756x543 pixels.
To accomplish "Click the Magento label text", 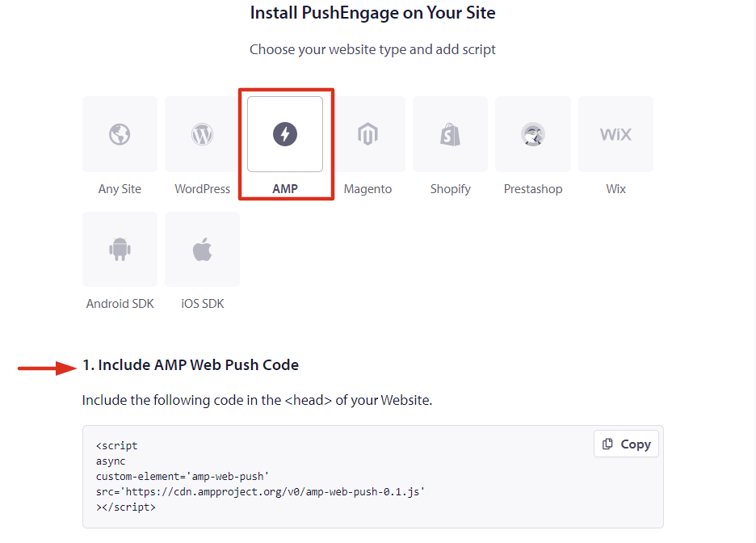I will (367, 189).
